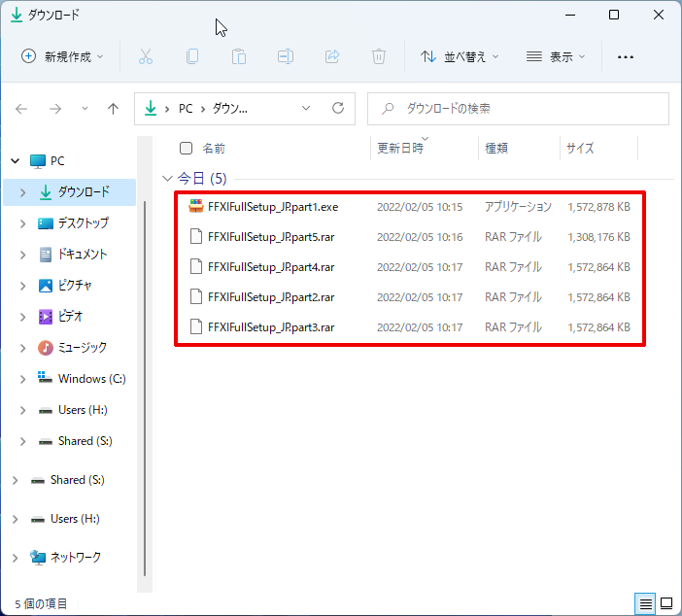Click the Cut scissors icon
Screen dimensions: 682x616
pos(146,56)
